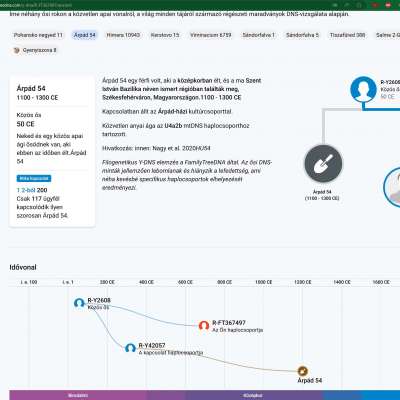Select the Tiszafüred 508 chip

click(347, 35)
